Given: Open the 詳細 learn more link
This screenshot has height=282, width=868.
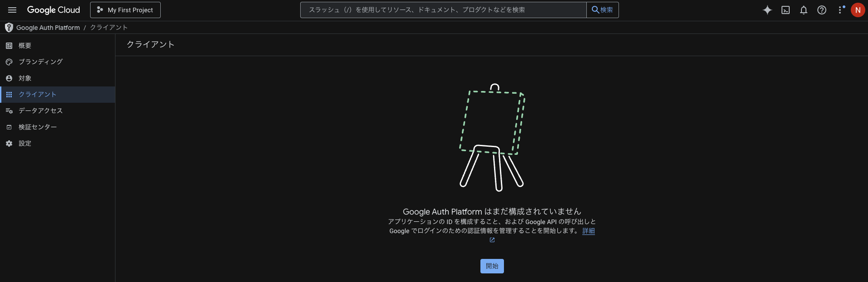Looking at the screenshot, I should coord(589,231).
